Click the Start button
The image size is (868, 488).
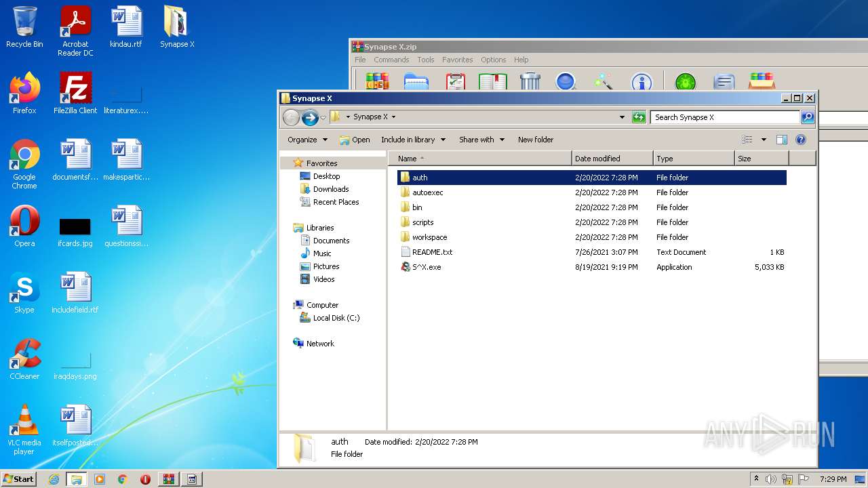[18, 479]
